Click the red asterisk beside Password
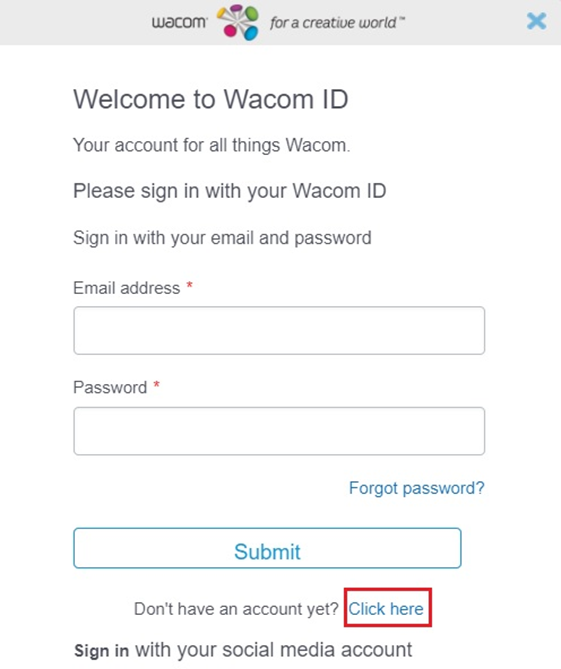This screenshot has height=669, width=561. coord(157,385)
